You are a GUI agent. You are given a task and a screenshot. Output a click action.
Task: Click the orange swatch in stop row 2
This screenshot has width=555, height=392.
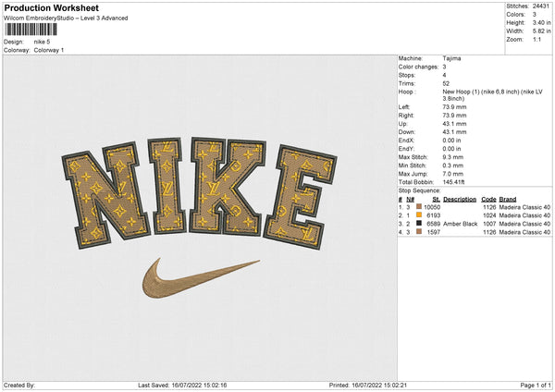[x=419, y=215]
